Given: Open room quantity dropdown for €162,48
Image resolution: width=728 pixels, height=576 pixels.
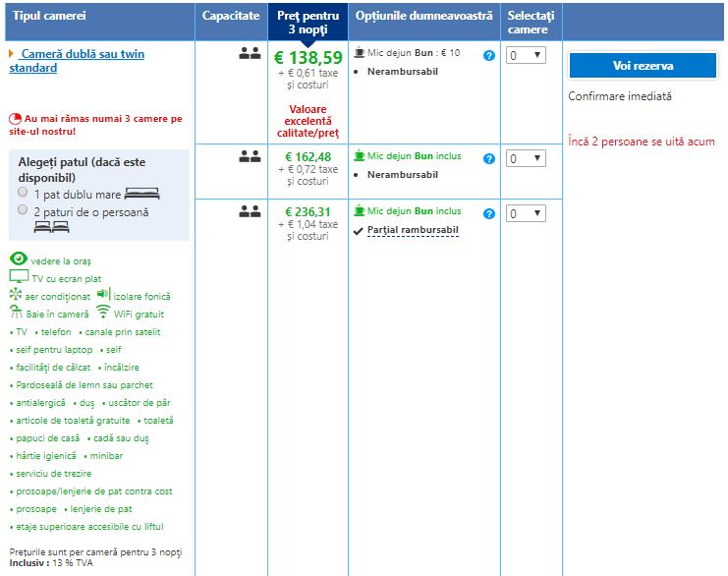Looking at the screenshot, I should (526, 157).
